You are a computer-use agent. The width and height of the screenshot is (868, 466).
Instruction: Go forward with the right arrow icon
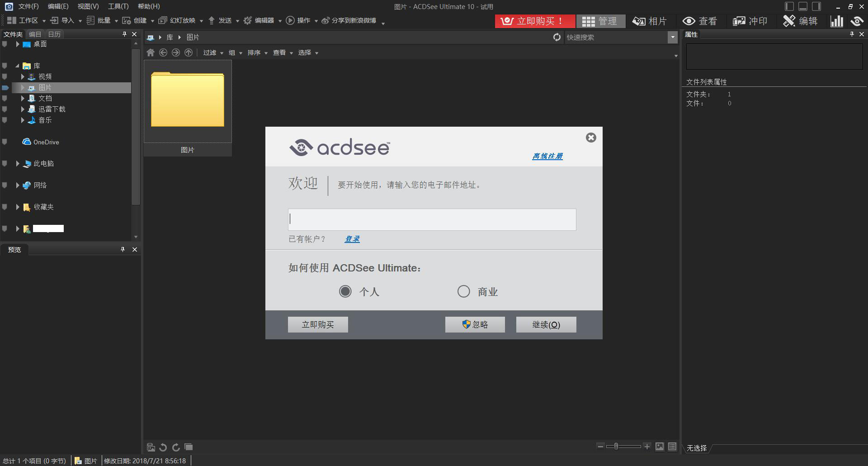tap(176, 52)
